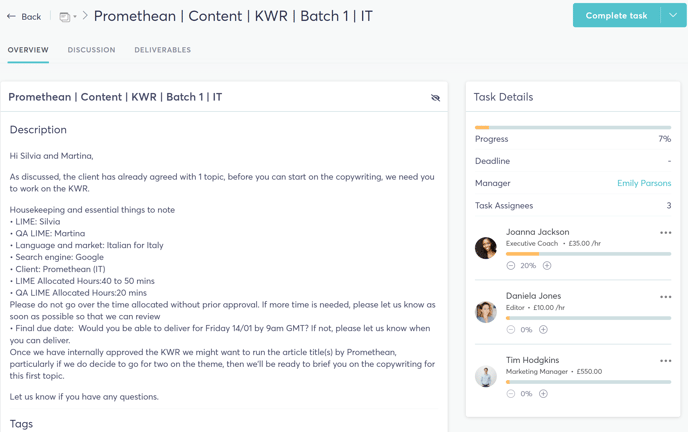688x432 pixels.
Task: Click 'Marketing Manager • £550.00' text
Action: (x=554, y=371)
